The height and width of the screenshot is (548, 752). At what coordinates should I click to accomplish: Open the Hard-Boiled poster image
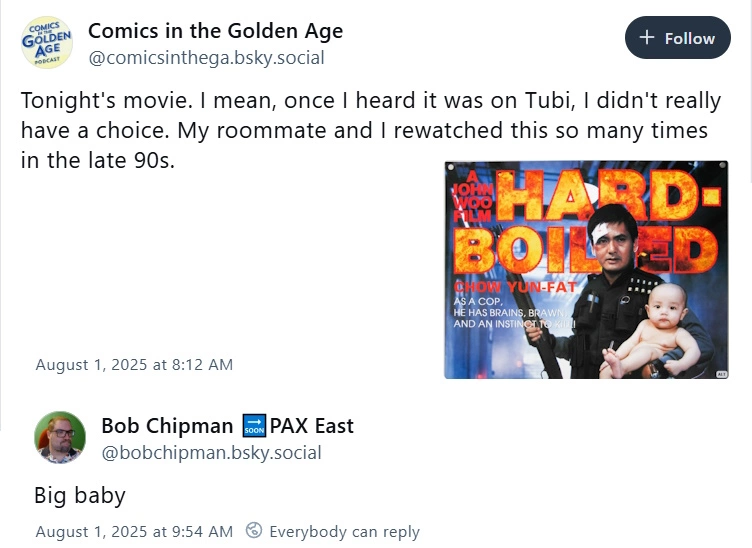coord(586,270)
